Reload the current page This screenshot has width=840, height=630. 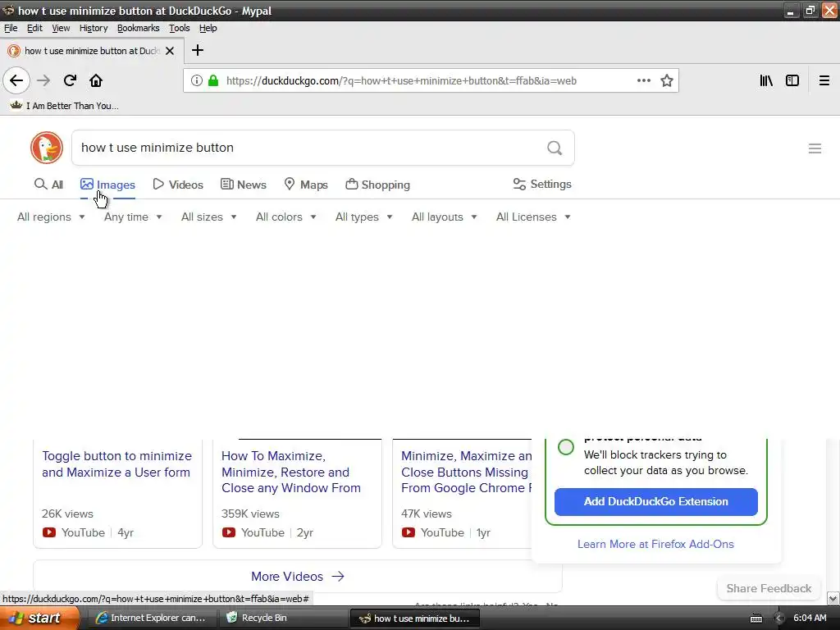[70, 81]
